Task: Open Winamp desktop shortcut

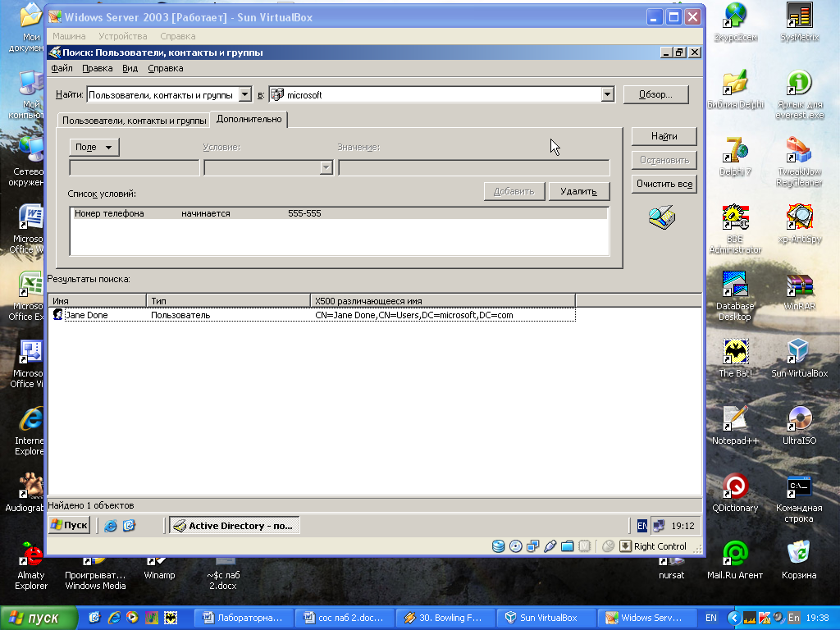Action: [x=160, y=569]
